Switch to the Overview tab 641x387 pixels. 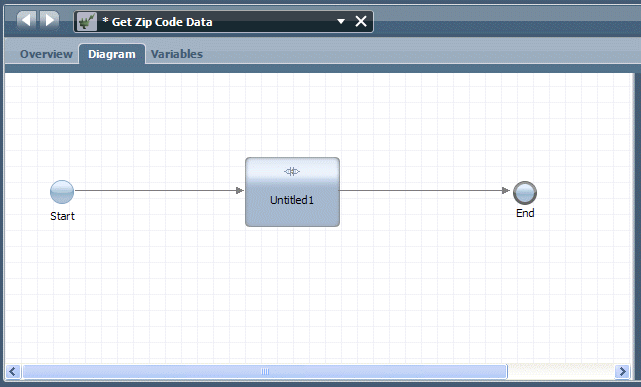pos(46,54)
